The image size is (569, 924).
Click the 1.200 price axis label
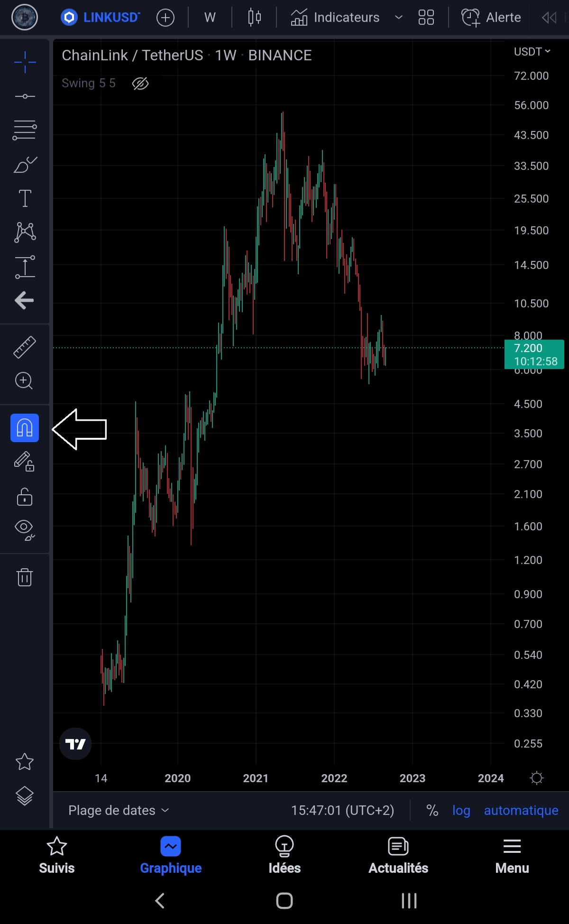(528, 560)
